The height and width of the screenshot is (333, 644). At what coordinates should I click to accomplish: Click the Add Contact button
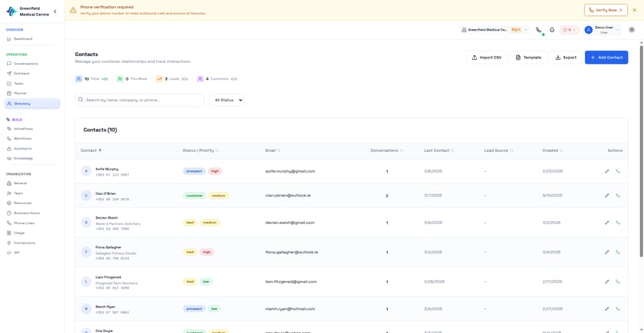pos(606,58)
